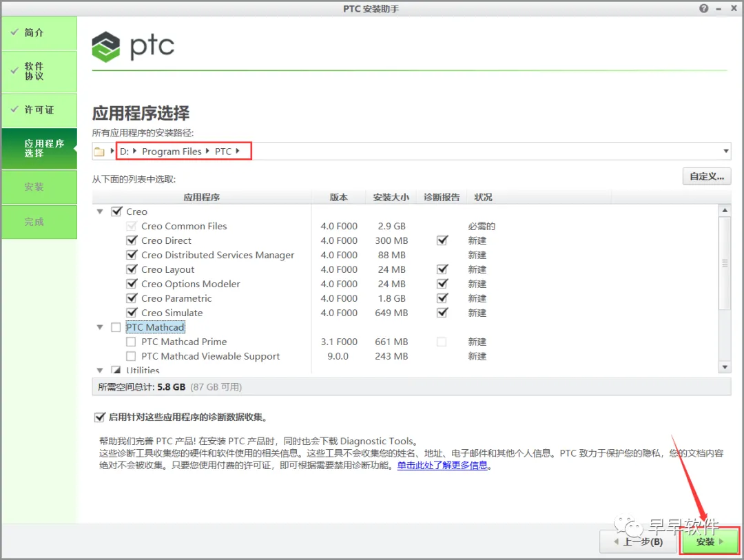The image size is (744, 560).
Task: Click the D: path segment
Action: 124,152
